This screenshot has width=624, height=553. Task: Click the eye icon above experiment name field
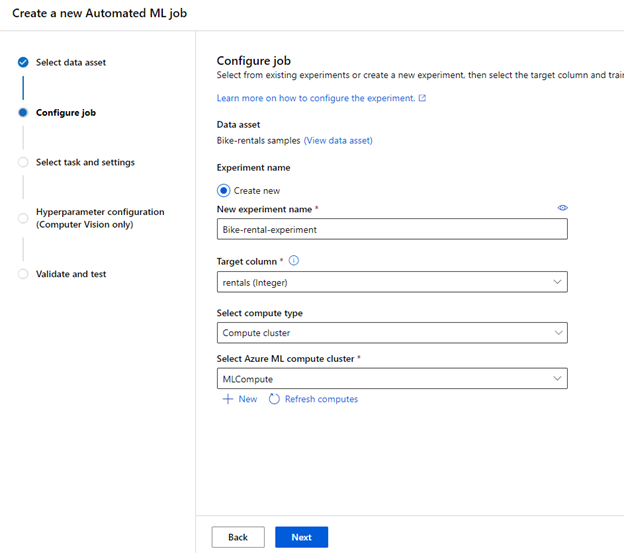click(562, 208)
